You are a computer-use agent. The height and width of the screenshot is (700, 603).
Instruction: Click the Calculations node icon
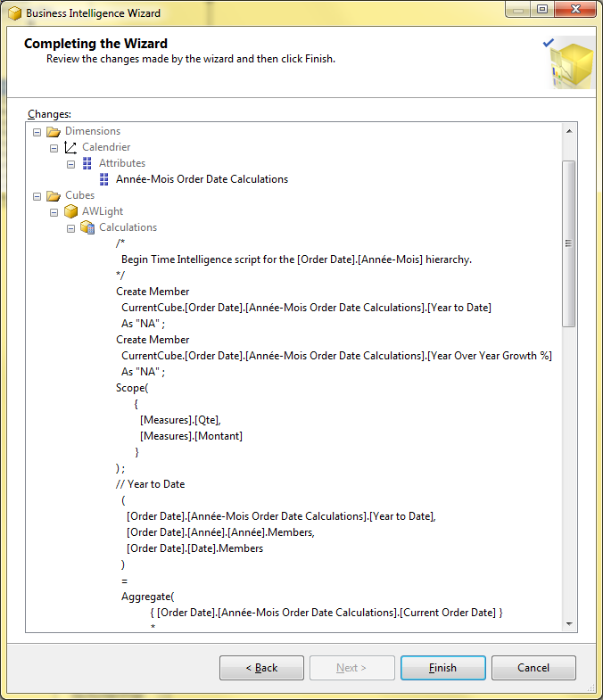click(87, 227)
